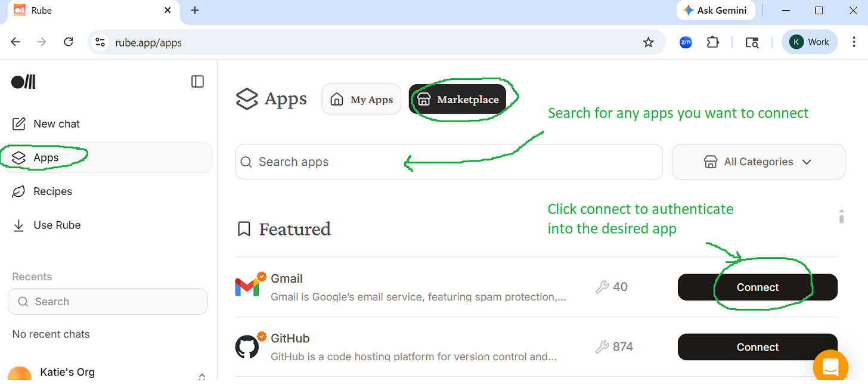Collapse the sidebar with the panel icon
868x384 pixels.
coord(197,82)
